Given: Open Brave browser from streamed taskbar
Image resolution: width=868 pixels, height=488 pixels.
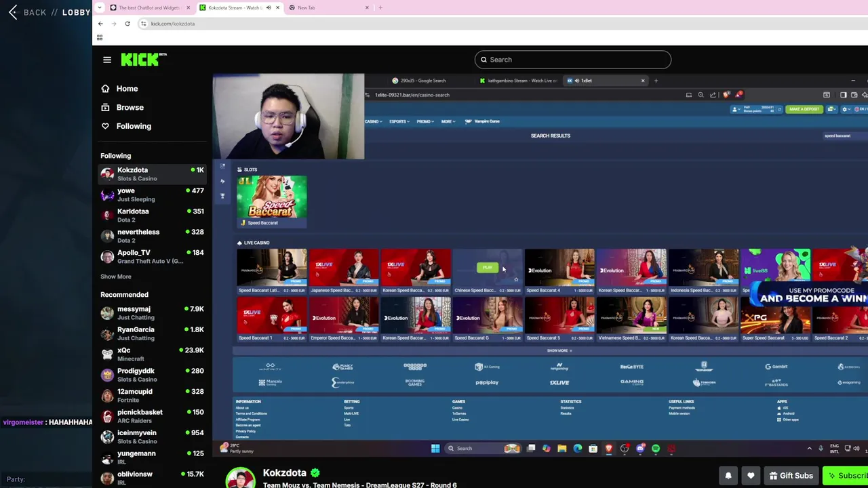Looking at the screenshot, I should tap(609, 448).
